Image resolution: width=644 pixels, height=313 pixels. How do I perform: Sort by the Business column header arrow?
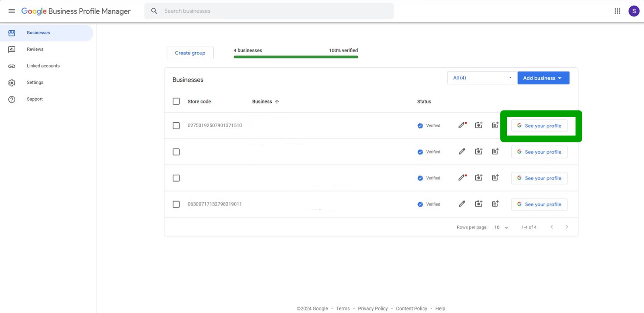coord(277,102)
